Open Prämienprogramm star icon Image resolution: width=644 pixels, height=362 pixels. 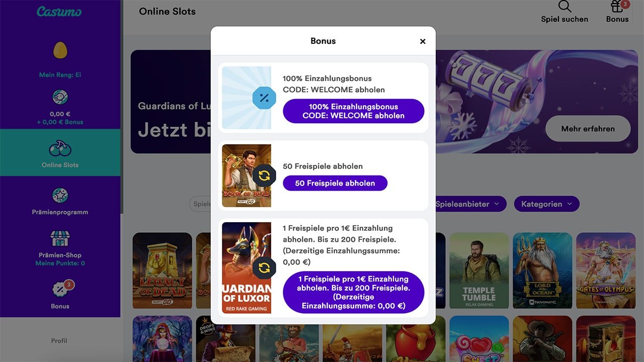click(60, 196)
